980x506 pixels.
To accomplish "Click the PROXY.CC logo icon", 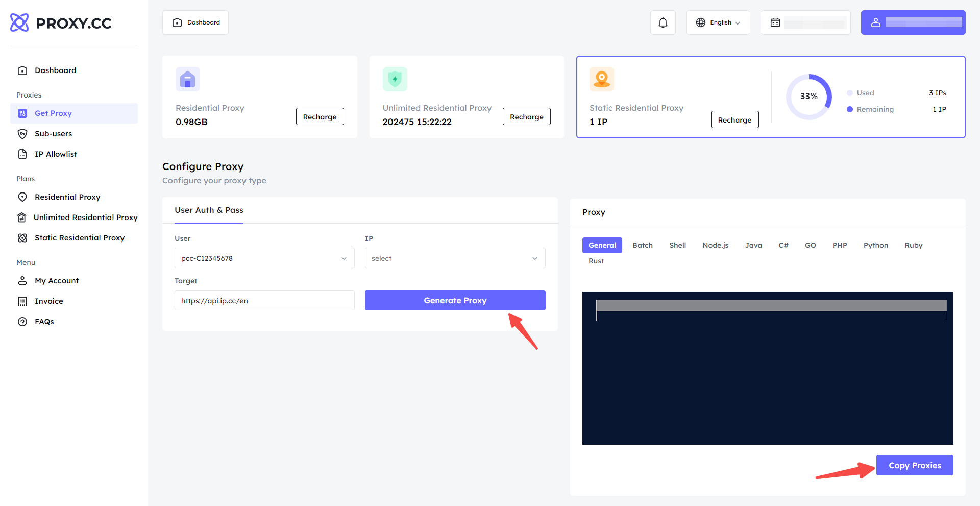I will coord(20,22).
